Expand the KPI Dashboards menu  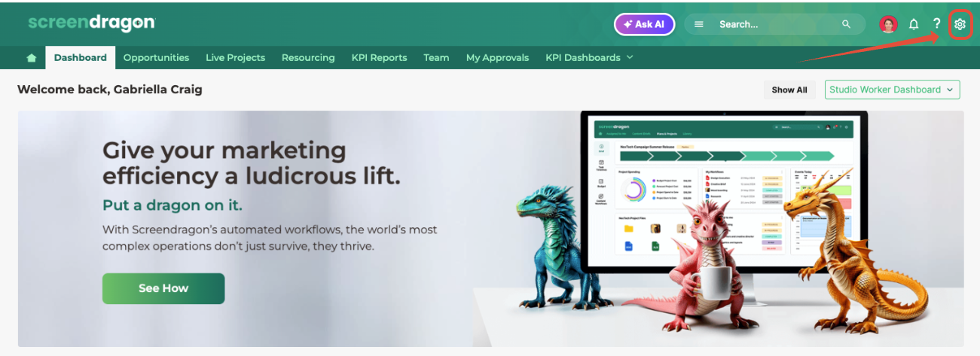[589, 57]
